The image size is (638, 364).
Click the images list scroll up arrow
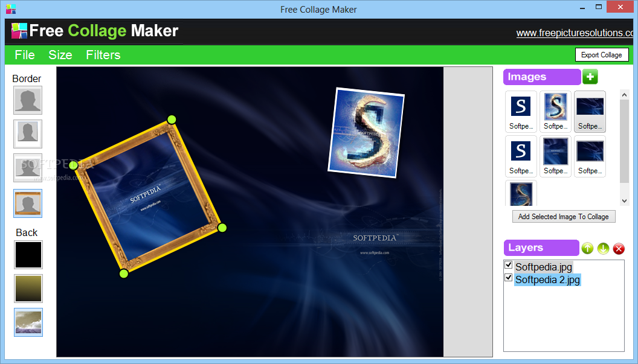pos(624,94)
